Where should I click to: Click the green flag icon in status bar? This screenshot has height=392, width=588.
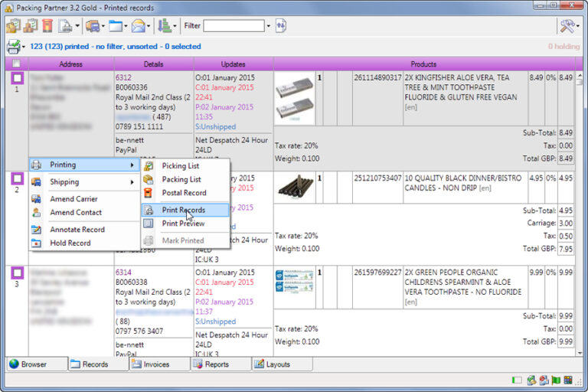[557, 381]
